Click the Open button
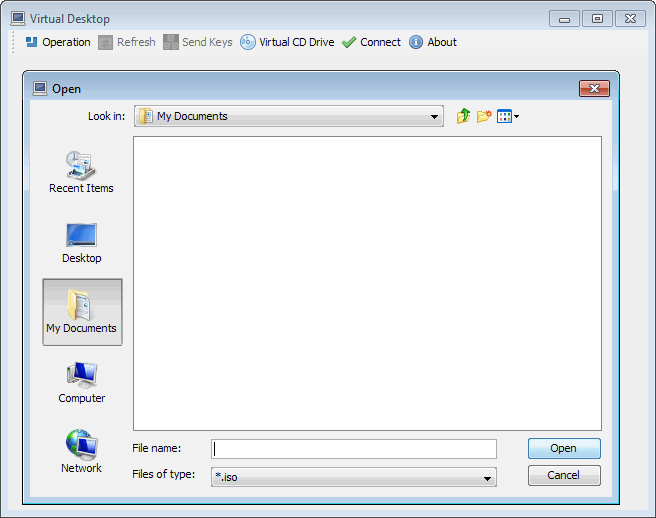 click(564, 449)
